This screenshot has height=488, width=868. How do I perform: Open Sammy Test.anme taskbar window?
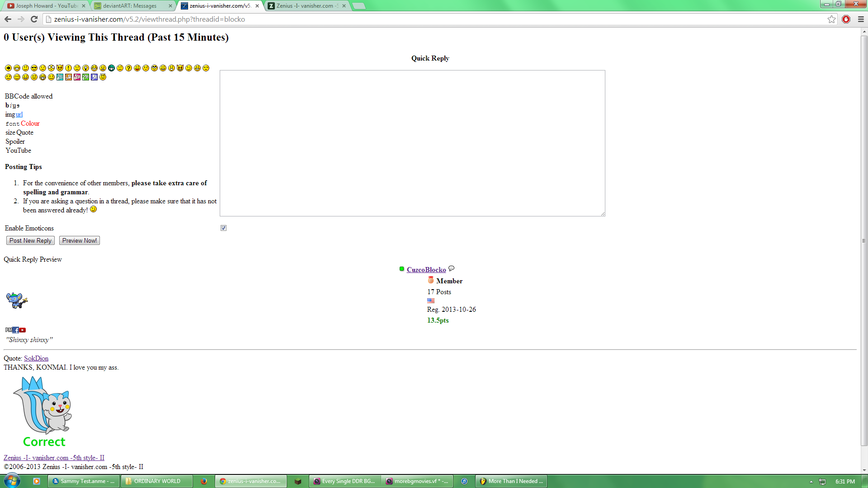[84, 481]
